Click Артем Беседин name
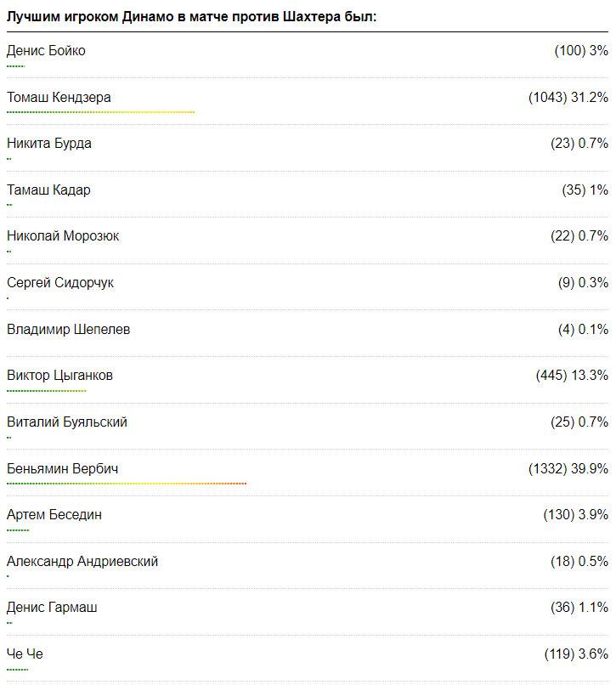 pyautogui.click(x=54, y=515)
